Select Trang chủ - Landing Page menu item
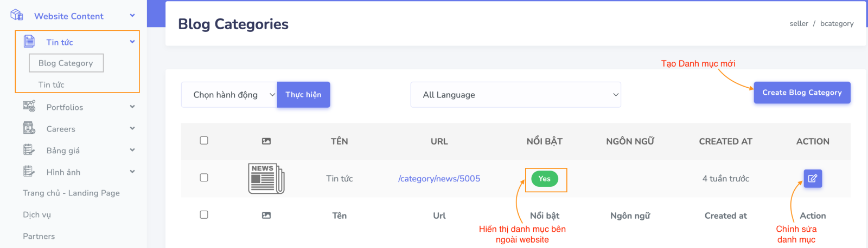The image size is (868, 248). tap(71, 193)
